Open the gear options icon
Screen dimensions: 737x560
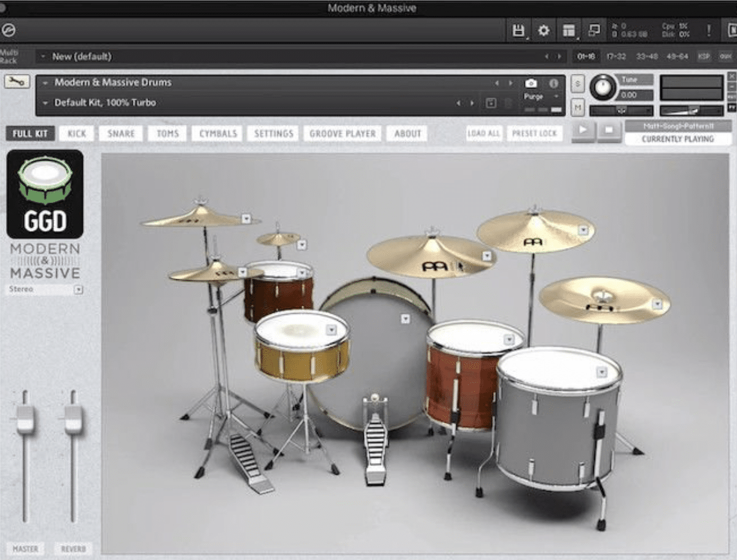(544, 31)
